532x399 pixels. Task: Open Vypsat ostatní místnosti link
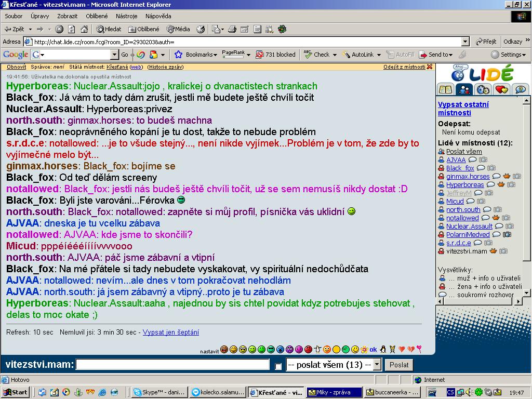click(x=463, y=109)
